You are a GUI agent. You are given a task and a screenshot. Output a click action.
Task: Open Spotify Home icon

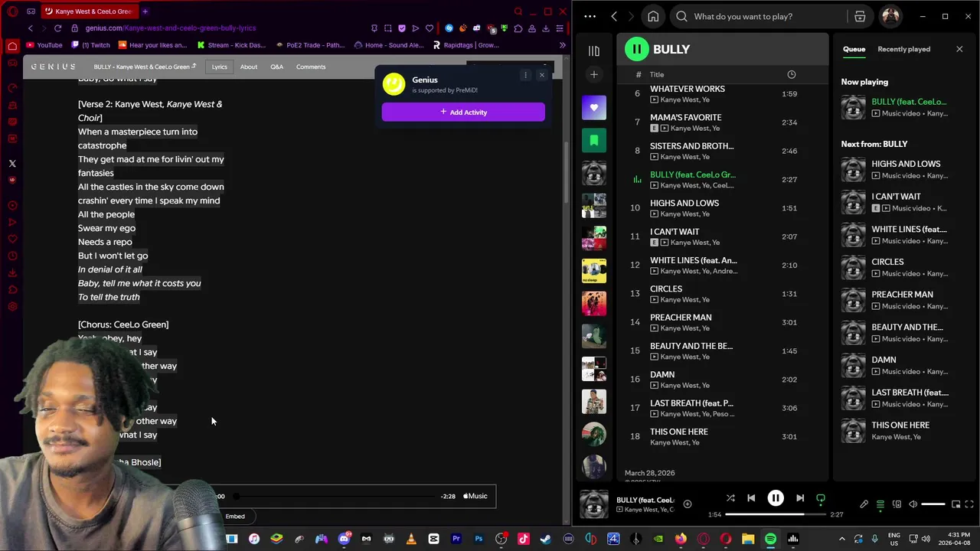tap(653, 16)
